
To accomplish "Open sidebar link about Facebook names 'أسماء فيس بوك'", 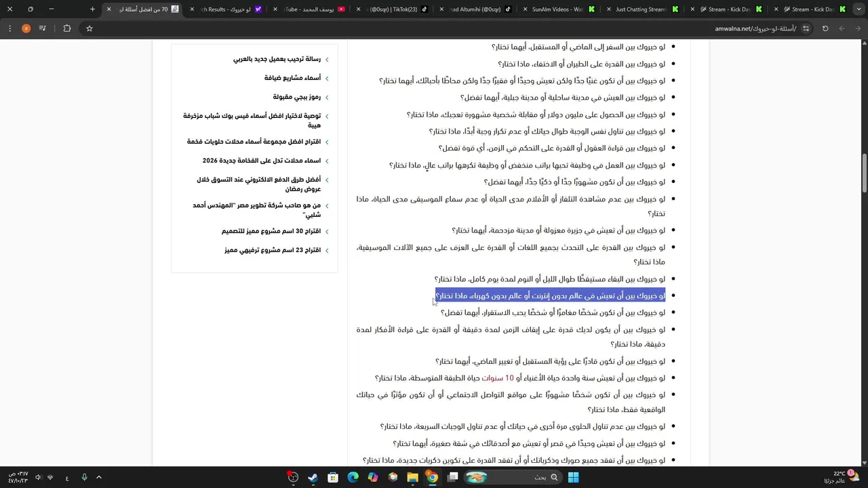I will (252, 120).
